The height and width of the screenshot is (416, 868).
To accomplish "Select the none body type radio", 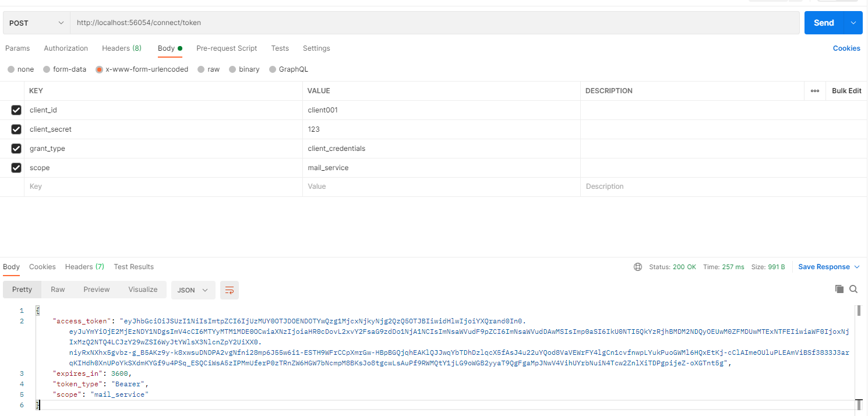I will point(12,69).
